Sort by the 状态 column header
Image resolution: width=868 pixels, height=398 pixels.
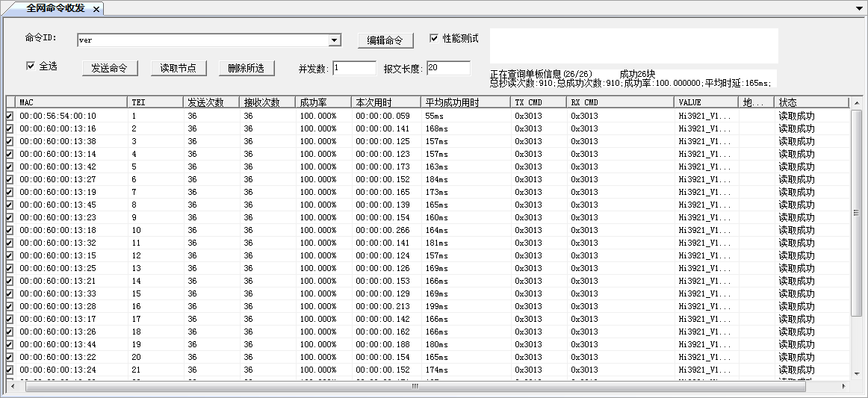(811, 102)
